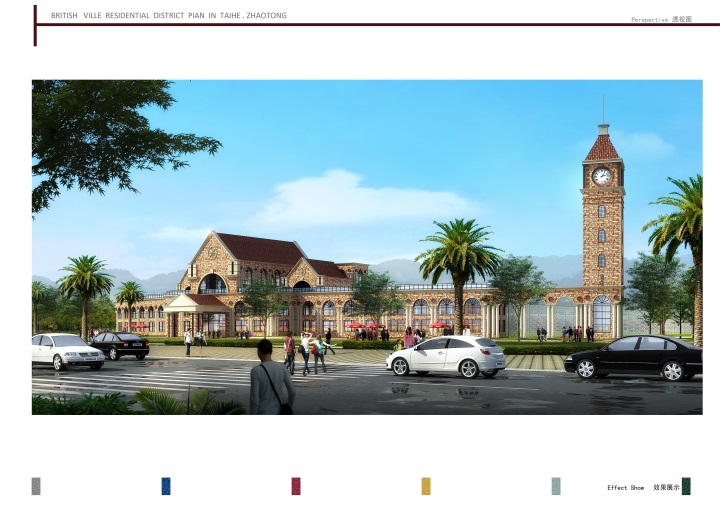Select the black sedan on the right
Screen dimensions: 720x509
click(x=633, y=357)
